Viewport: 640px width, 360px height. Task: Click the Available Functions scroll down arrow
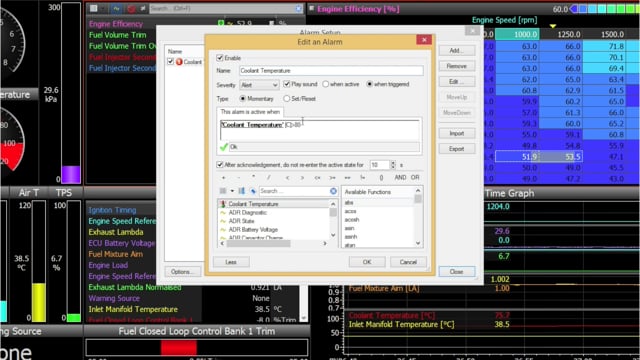point(418,243)
